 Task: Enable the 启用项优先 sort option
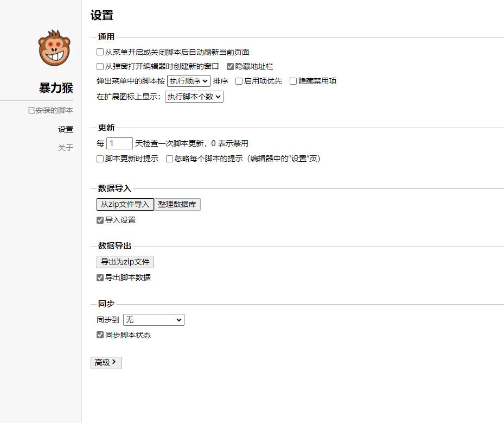pos(238,81)
